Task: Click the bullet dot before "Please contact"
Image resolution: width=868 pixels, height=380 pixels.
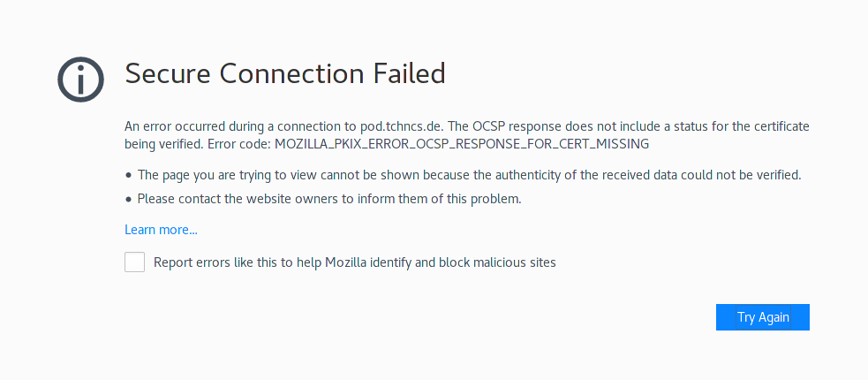Action: [129, 199]
